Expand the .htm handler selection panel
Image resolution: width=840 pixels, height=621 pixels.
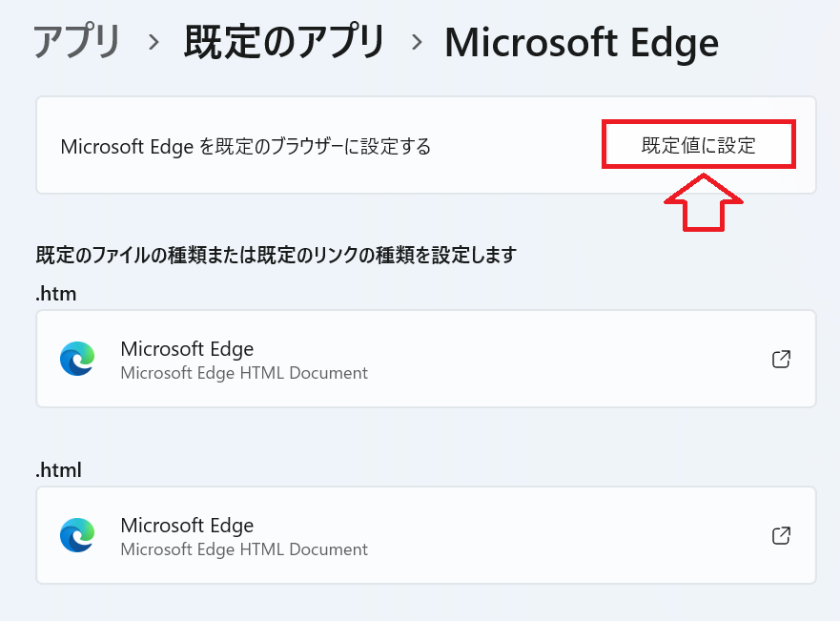click(x=425, y=359)
